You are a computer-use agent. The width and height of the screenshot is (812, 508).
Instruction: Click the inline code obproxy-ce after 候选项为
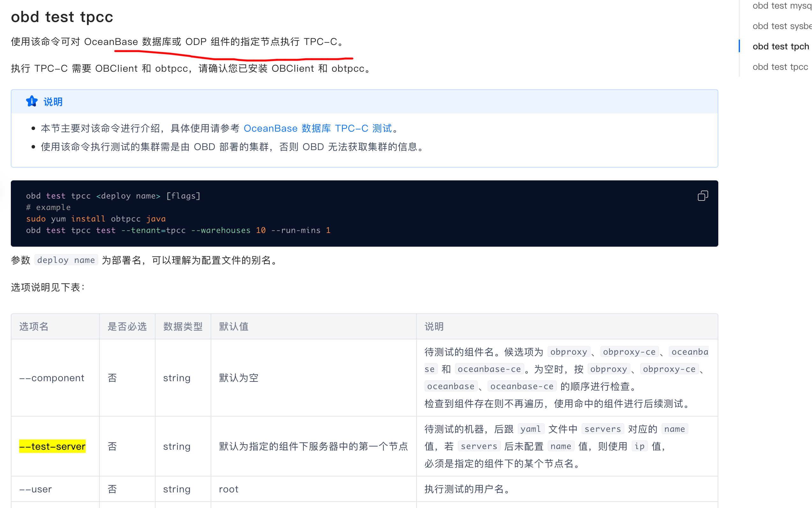[629, 352]
